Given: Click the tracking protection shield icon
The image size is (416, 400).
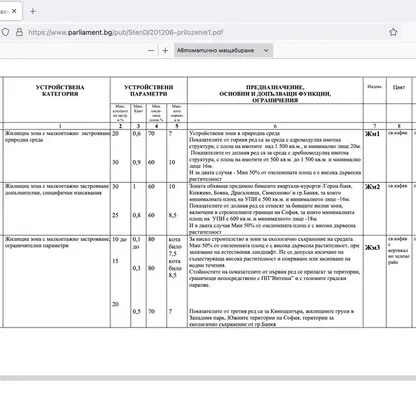Looking at the screenshot, I should pyautogui.click(x=5, y=32).
